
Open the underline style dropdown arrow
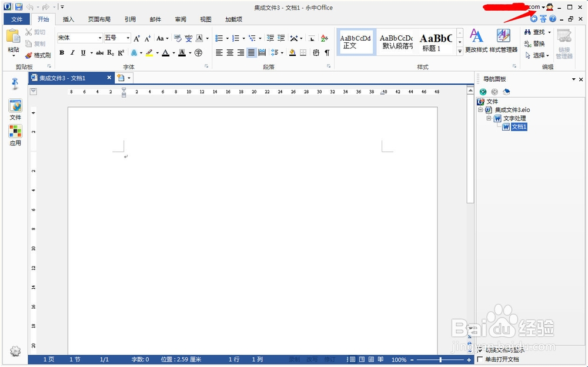click(91, 53)
